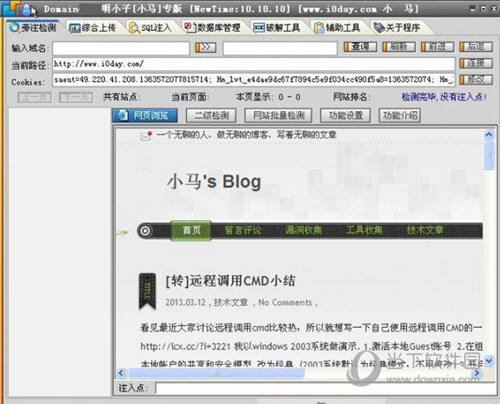Click the 首页 blog navigation link

click(x=191, y=230)
